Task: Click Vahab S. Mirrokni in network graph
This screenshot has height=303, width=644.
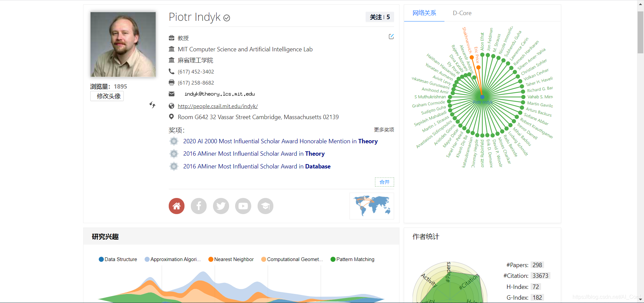Action: pyautogui.click(x=540, y=97)
